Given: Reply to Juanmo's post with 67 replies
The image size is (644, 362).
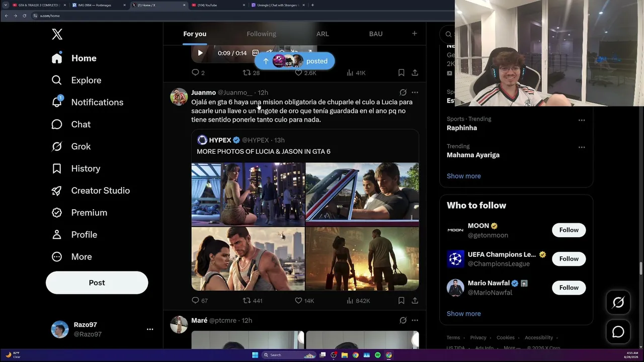Looking at the screenshot, I should coord(200,301).
